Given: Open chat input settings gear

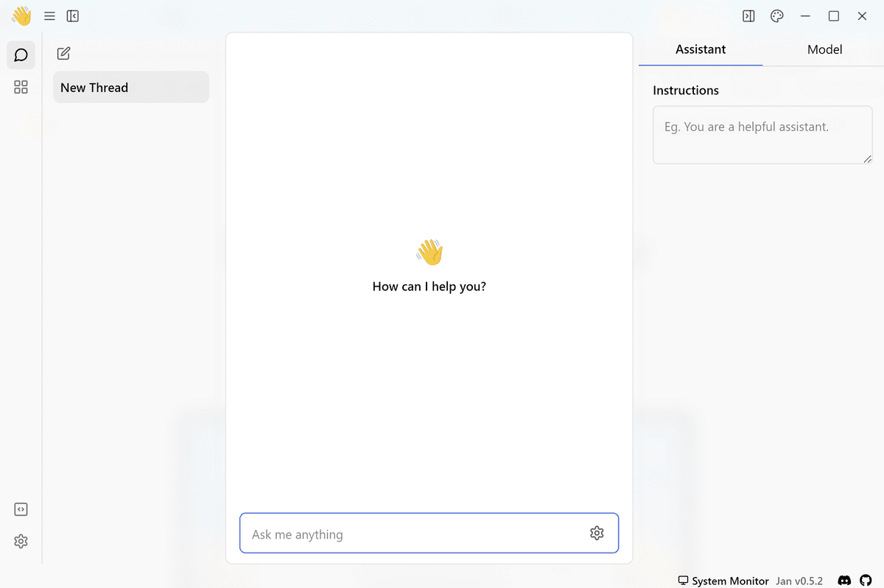Looking at the screenshot, I should [597, 533].
